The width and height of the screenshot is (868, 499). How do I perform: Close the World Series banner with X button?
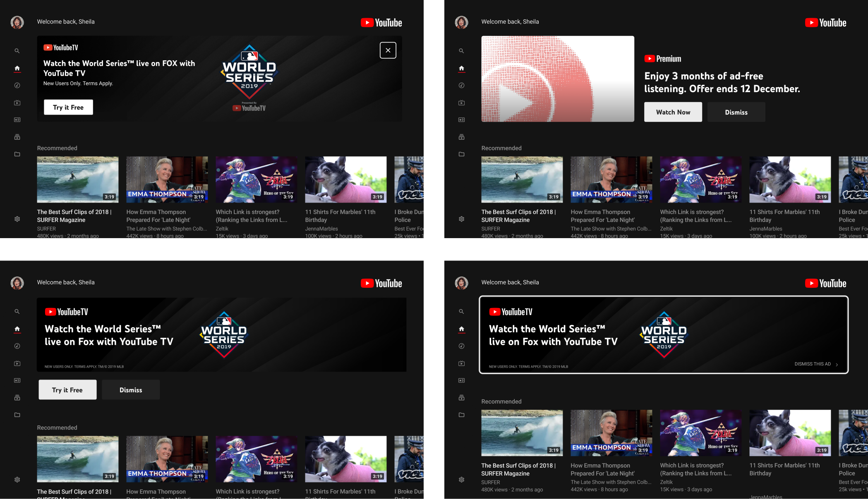(x=388, y=50)
